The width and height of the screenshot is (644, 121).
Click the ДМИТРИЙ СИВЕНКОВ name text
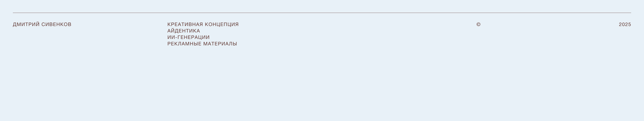42,24
